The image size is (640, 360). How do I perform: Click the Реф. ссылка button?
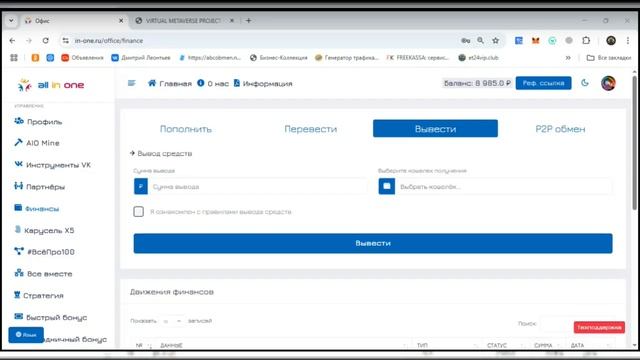pos(543,83)
